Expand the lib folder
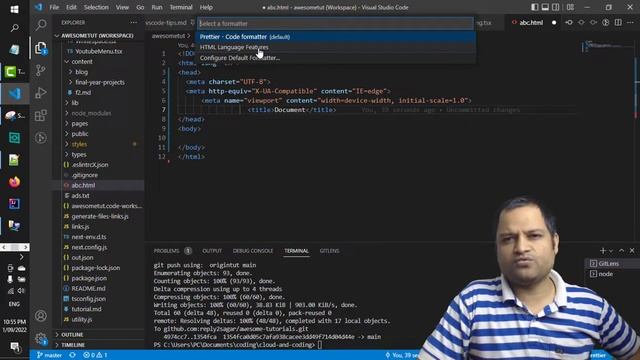 point(98,103)
